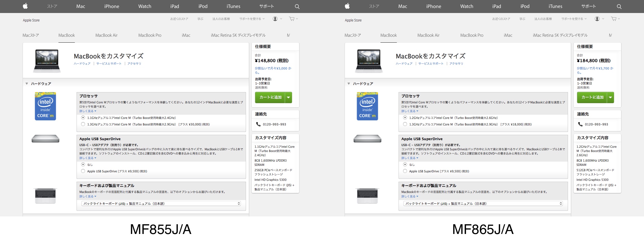Click the Intel Core m badge on the MF855J/A page
Screen dimensions: 644x243
pyautogui.click(x=45, y=106)
